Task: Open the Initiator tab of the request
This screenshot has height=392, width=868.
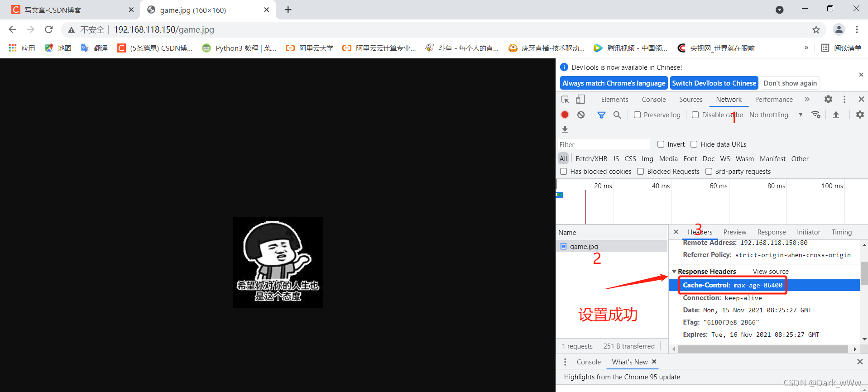Action: (x=808, y=232)
